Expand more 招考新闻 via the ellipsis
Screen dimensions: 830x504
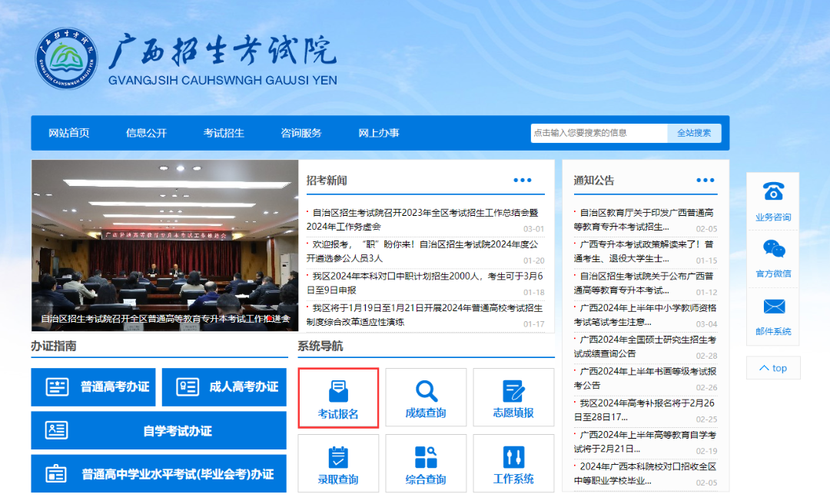pyautogui.click(x=523, y=180)
